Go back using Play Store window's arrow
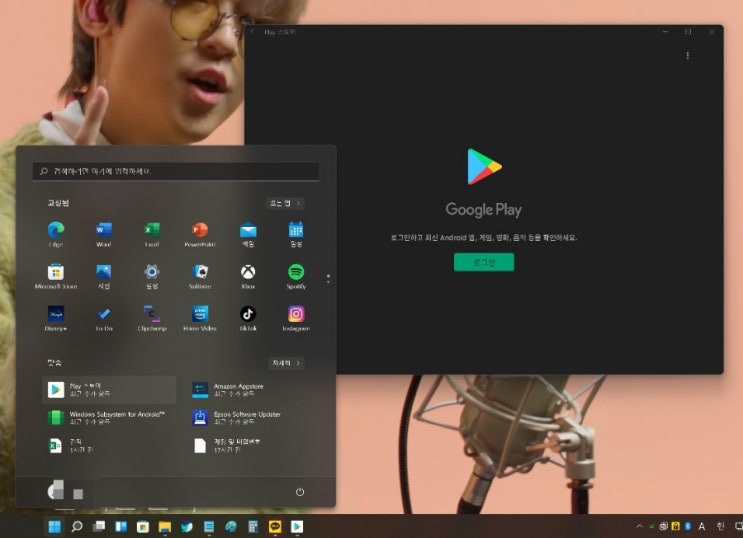 (x=252, y=32)
